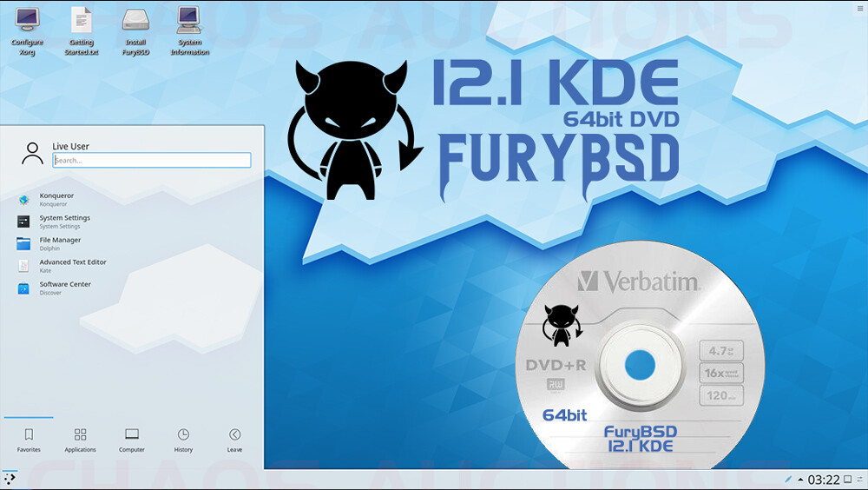Click the 03:22 panel clock
868x490 pixels.
pyautogui.click(x=824, y=480)
